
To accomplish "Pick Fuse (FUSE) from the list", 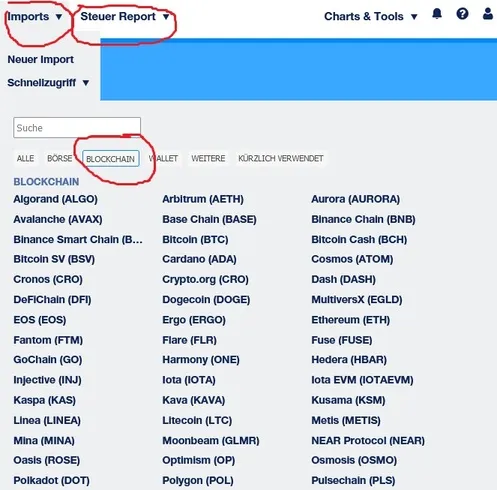I will tap(342, 340).
